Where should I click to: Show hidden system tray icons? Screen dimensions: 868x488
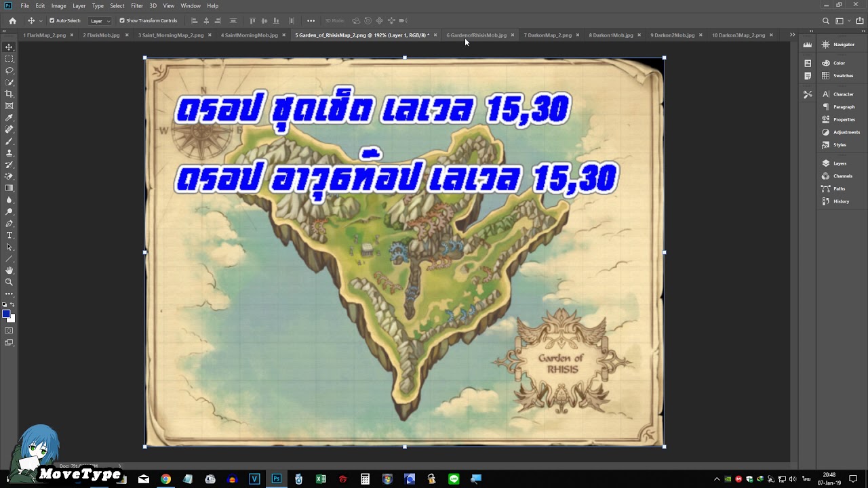point(717,479)
